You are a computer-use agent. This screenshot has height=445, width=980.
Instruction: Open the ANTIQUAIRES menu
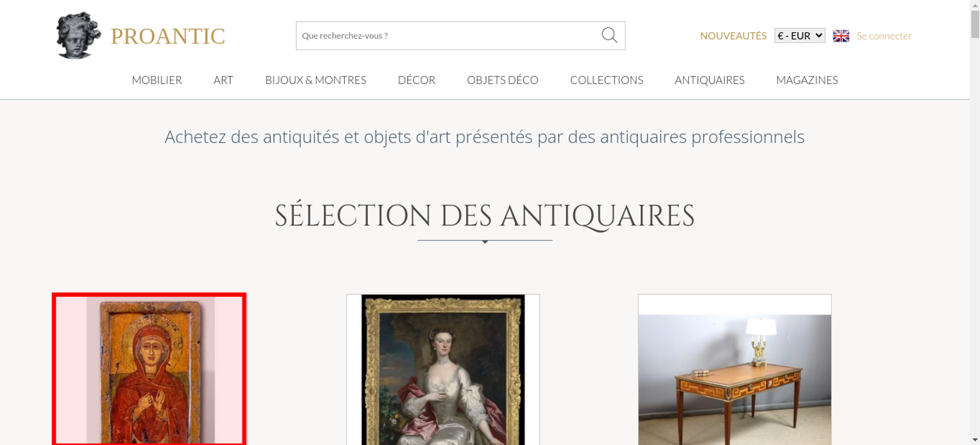[710, 80]
